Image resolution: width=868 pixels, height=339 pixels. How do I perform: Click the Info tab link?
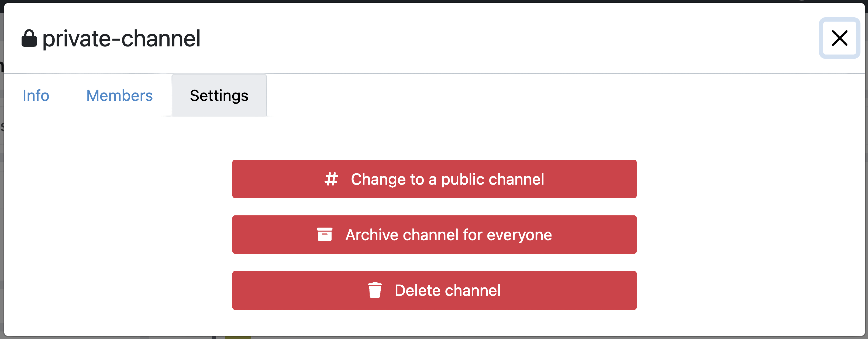click(36, 96)
